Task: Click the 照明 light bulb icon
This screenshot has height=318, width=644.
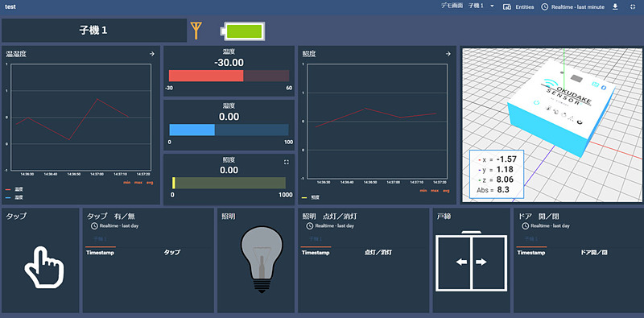Action: 262,259
